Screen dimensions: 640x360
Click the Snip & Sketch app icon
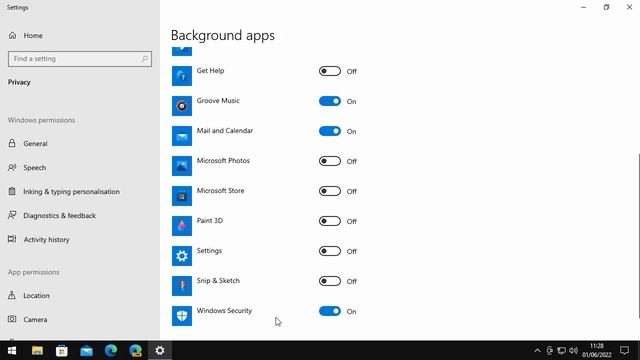click(182, 286)
